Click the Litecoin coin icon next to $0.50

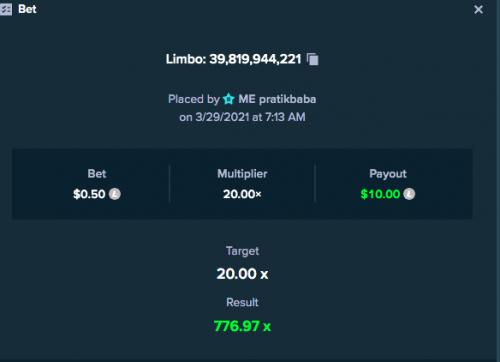pos(115,194)
